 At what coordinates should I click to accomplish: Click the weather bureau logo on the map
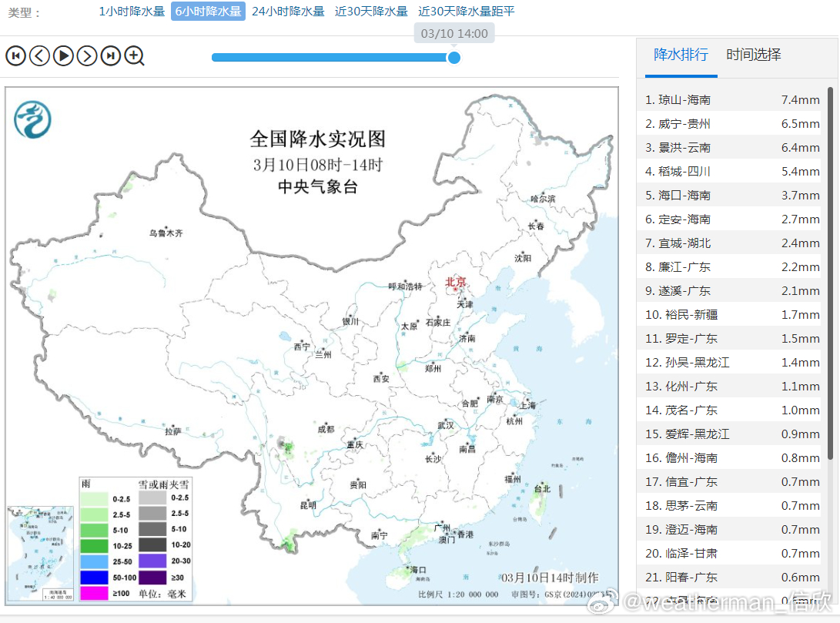(32, 121)
